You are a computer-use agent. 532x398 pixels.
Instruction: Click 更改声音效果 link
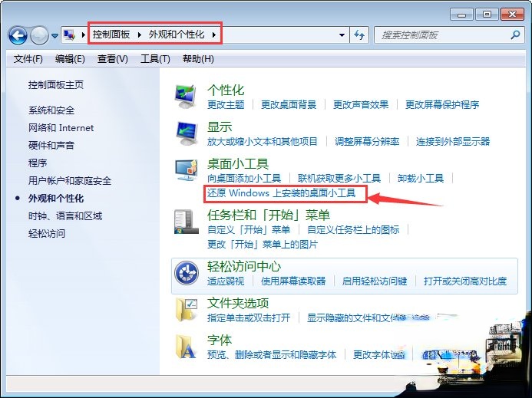pos(361,105)
